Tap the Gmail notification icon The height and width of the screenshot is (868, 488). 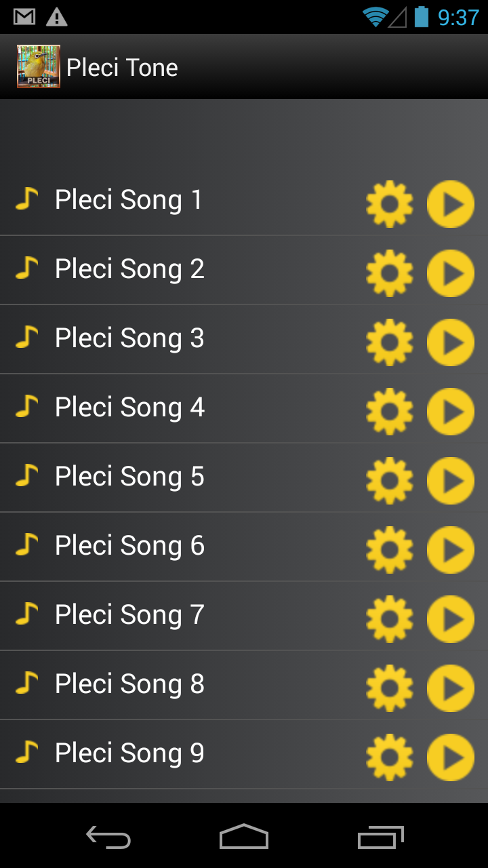24,17
